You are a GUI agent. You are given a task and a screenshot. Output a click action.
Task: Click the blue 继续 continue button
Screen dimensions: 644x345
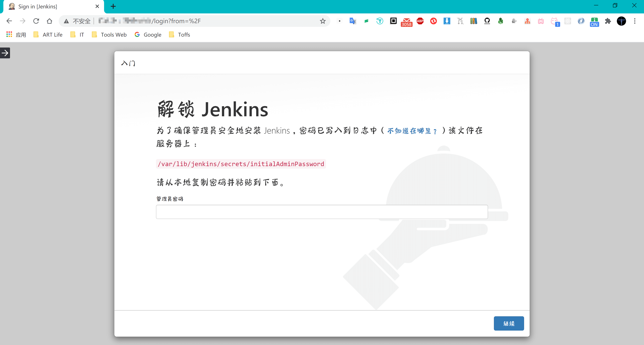click(x=508, y=323)
